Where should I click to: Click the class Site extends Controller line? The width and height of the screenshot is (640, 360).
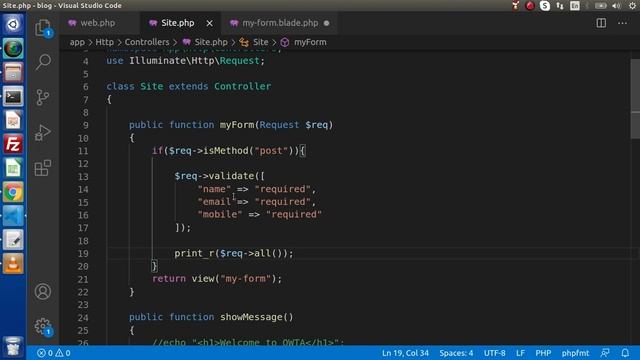[189, 87]
